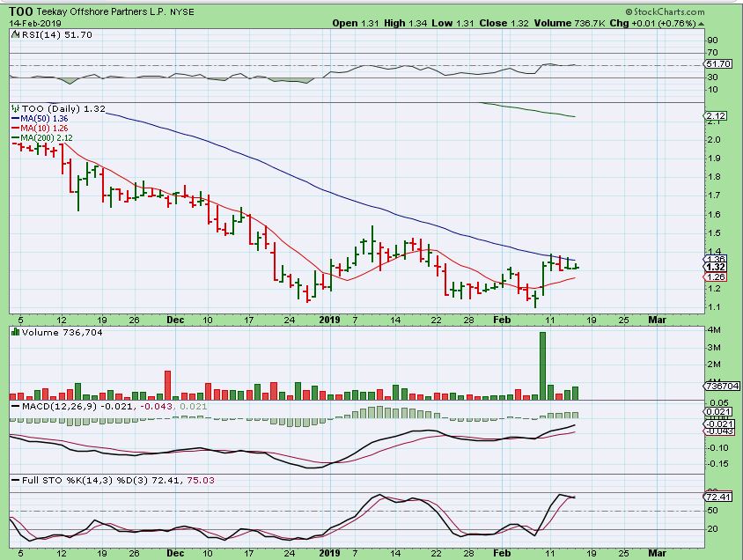743x560 pixels.
Task: Select the green MA(200) 2.12 legend entry
Action: coord(42,138)
